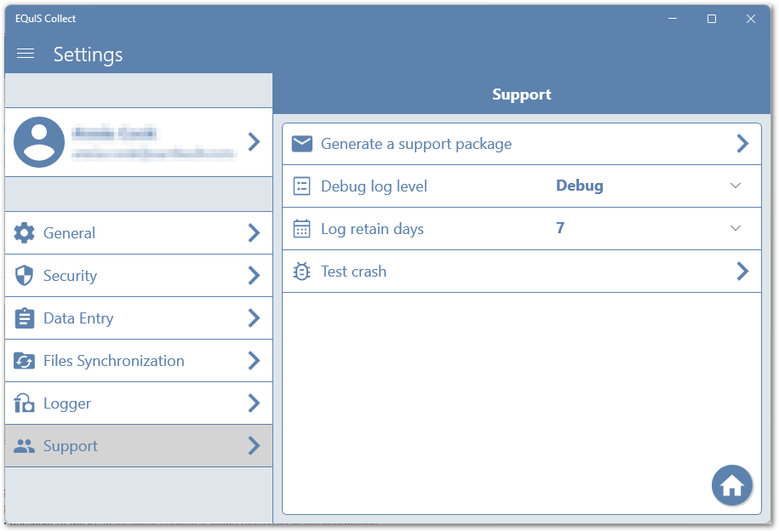Click the Log retain days calendar icon
The image size is (779, 532).
pos(301,228)
